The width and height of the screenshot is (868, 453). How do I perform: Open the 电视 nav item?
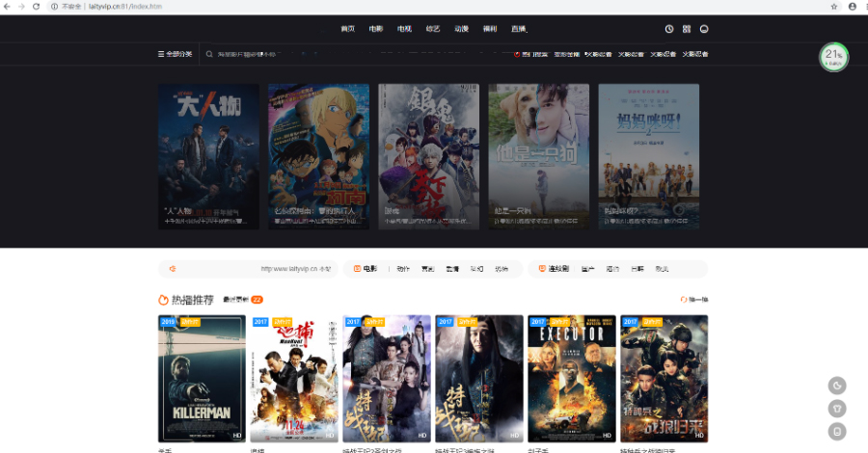pyautogui.click(x=404, y=29)
